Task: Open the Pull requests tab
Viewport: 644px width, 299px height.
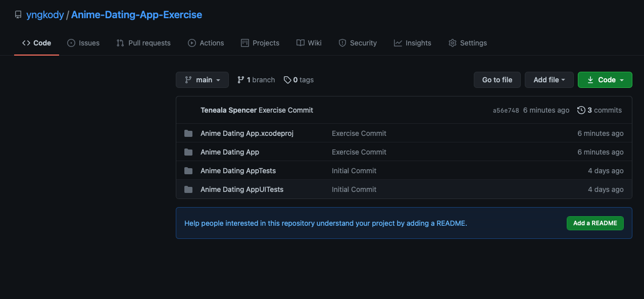Action: (x=143, y=43)
